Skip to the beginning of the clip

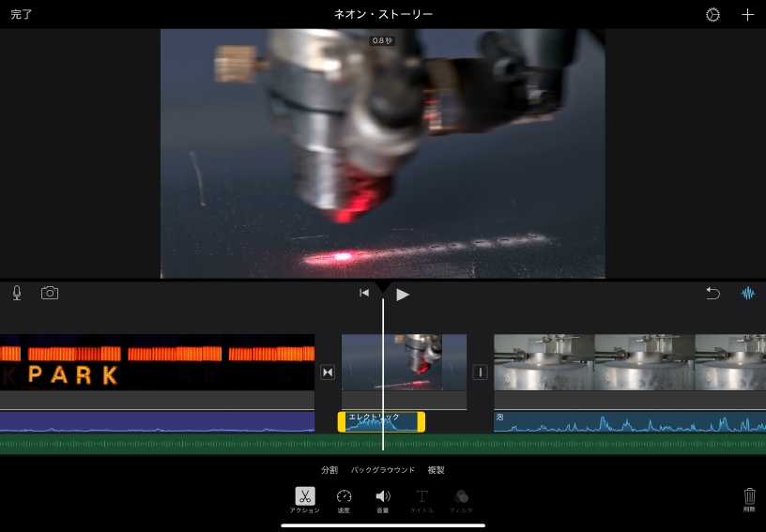coord(364,294)
